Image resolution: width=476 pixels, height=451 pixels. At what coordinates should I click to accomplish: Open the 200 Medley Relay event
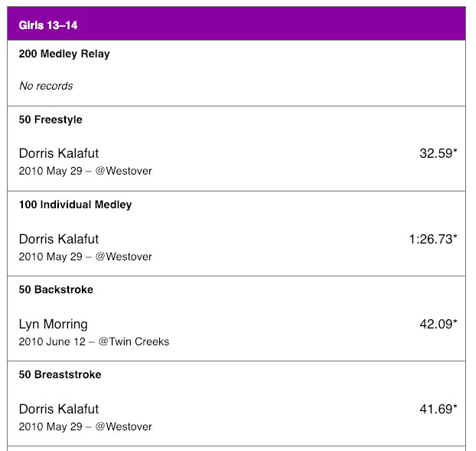[64, 54]
